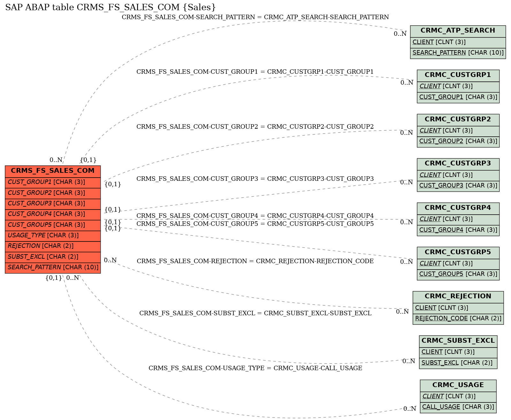
Task: Click the CUST_GROUP3 relationship label
Action: pos(255,179)
